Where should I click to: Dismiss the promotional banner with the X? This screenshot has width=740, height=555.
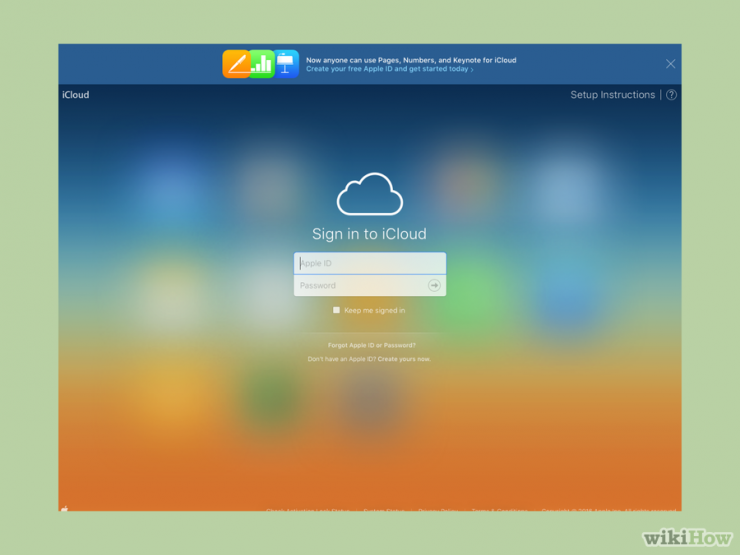670,64
